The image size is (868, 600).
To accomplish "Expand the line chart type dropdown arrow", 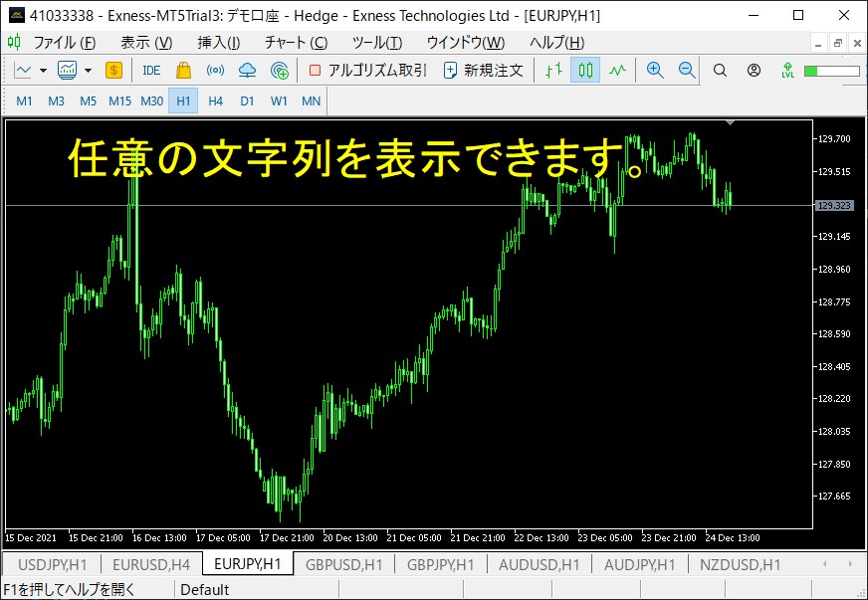I will tap(43, 71).
